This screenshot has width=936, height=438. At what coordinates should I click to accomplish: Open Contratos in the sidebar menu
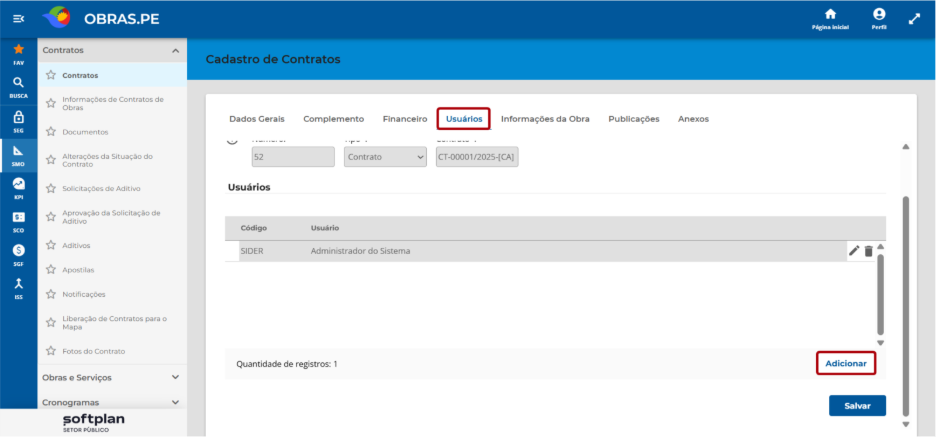click(x=80, y=75)
